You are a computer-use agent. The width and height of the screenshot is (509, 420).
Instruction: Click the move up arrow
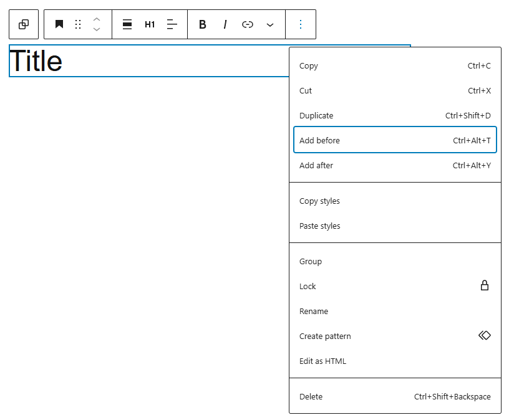click(97, 19)
